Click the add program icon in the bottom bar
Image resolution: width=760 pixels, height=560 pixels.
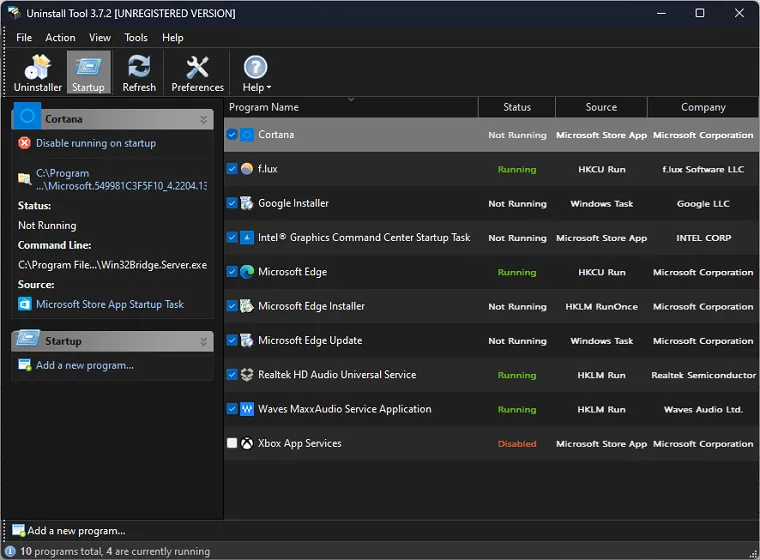(x=18, y=530)
